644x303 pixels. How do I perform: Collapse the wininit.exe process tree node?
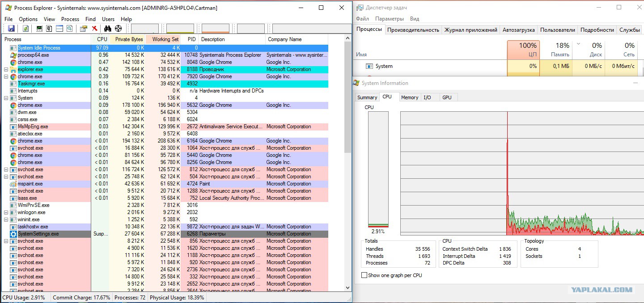point(6,220)
